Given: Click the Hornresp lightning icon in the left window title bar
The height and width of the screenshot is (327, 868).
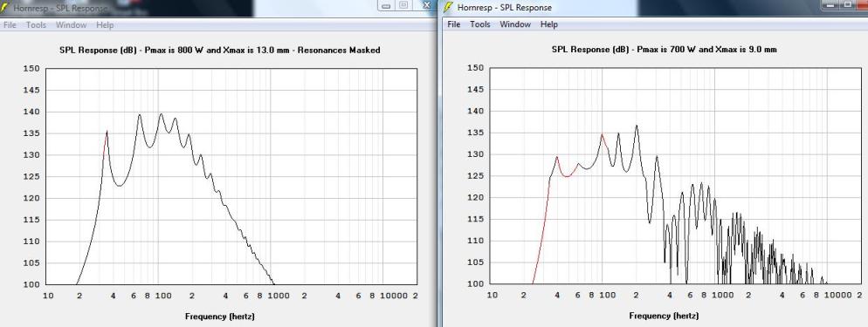Looking at the screenshot, I should point(4,8).
